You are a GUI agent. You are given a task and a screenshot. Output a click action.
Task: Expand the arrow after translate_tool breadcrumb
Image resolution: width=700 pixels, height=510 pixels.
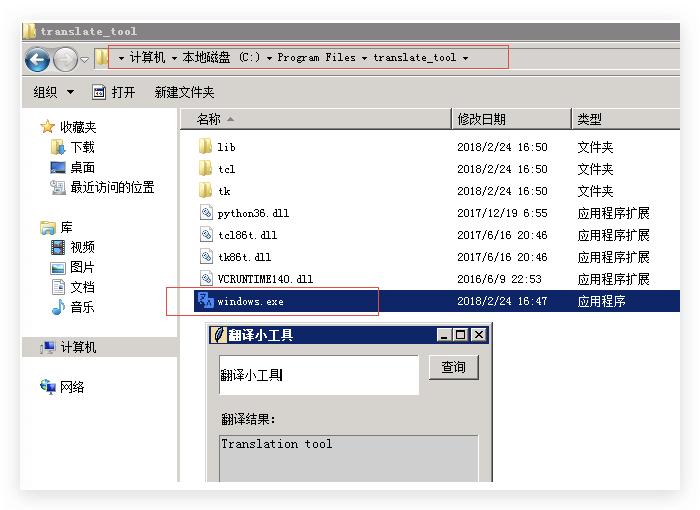(x=465, y=58)
